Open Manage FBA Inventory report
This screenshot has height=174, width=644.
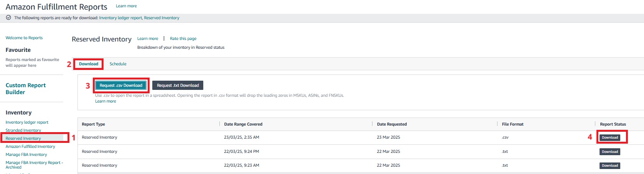coord(26,155)
